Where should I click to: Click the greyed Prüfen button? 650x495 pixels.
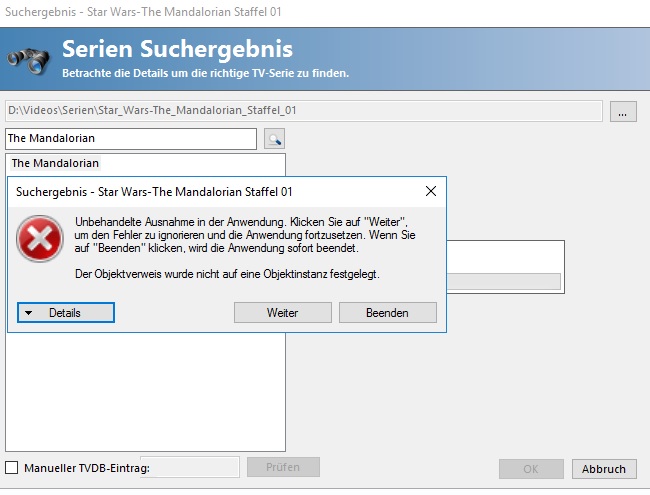(283, 467)
